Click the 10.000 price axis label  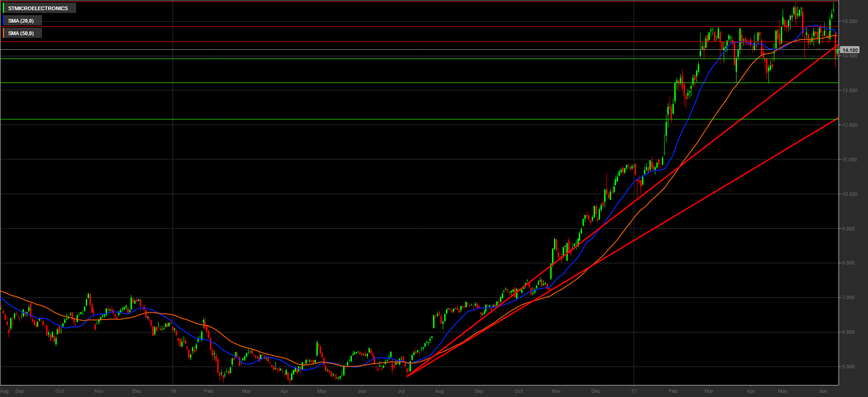coord(850,194)
